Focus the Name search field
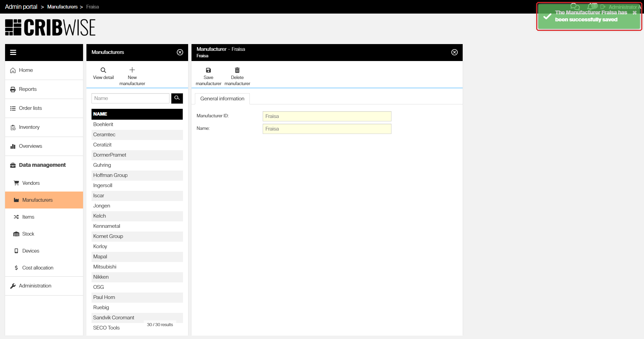The image size is (644, 339). (x=130, y=98)
